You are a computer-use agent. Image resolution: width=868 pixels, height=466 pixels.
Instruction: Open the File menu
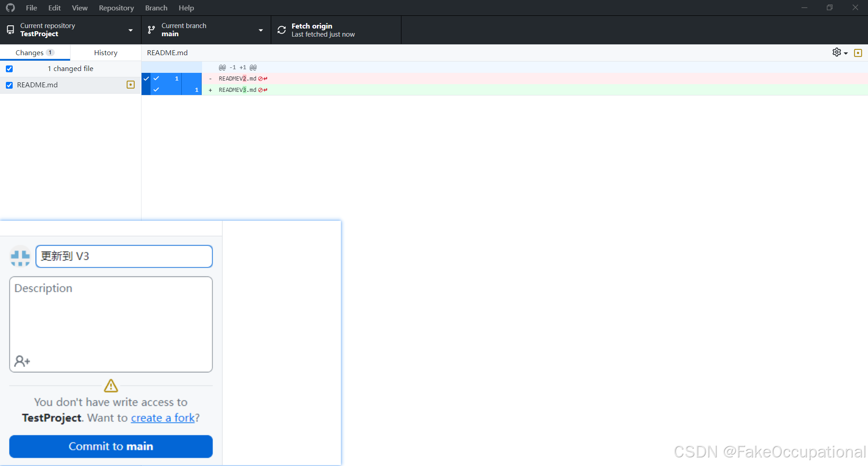pyautogui.click(x=32, y=8)
